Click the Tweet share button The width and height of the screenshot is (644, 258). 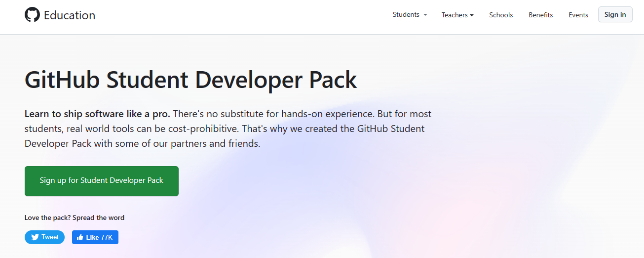coord(44,237)
